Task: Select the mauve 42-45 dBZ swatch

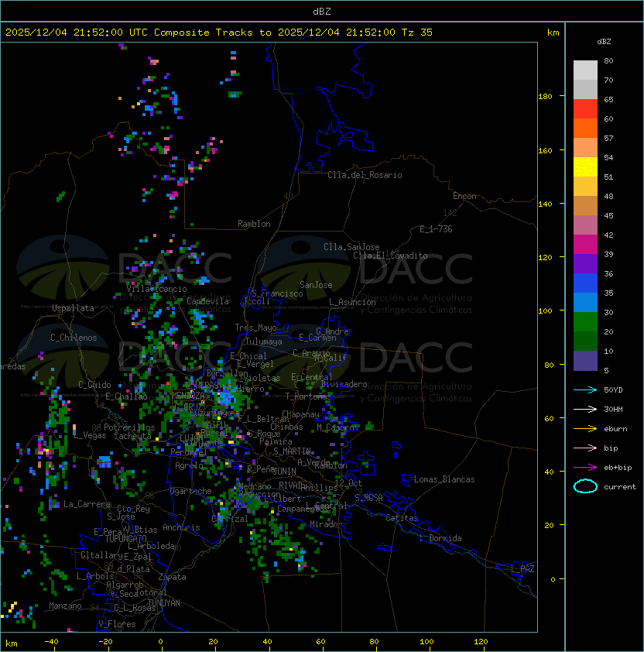Action: coord(585,225)
